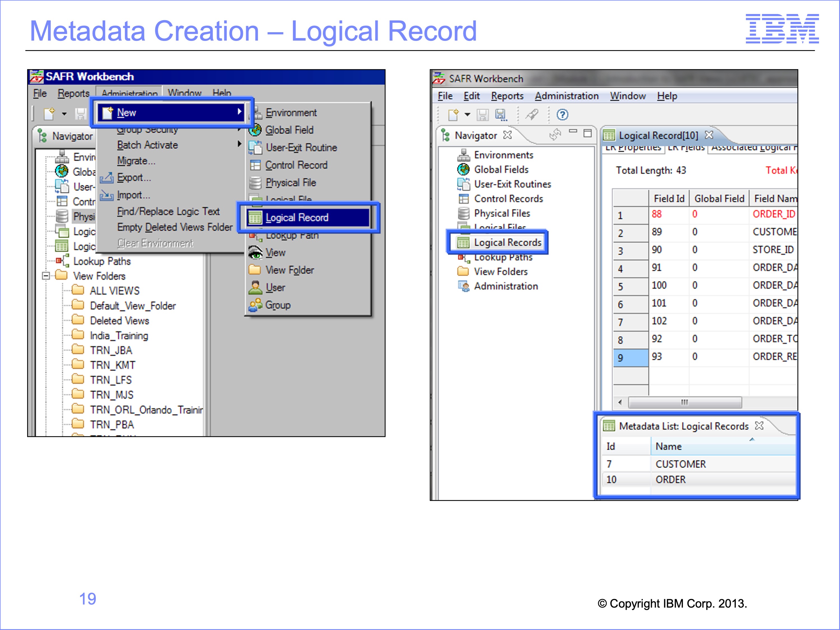840x630 pixels.
Task: Choose Environment from New submenu
Action: 291,113
